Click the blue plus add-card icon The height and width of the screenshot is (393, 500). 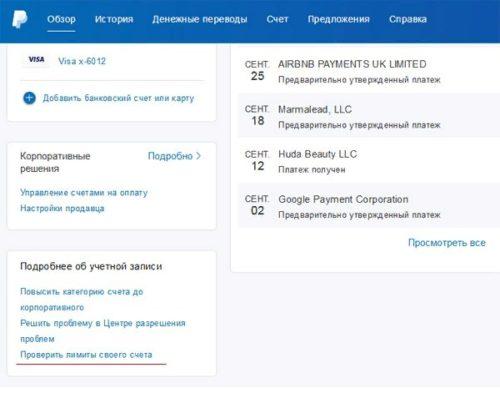coord(29,98)
